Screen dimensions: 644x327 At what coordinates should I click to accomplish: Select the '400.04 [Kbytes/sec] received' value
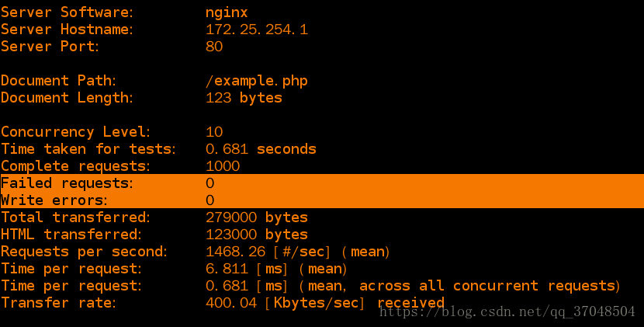click(325, 303)
